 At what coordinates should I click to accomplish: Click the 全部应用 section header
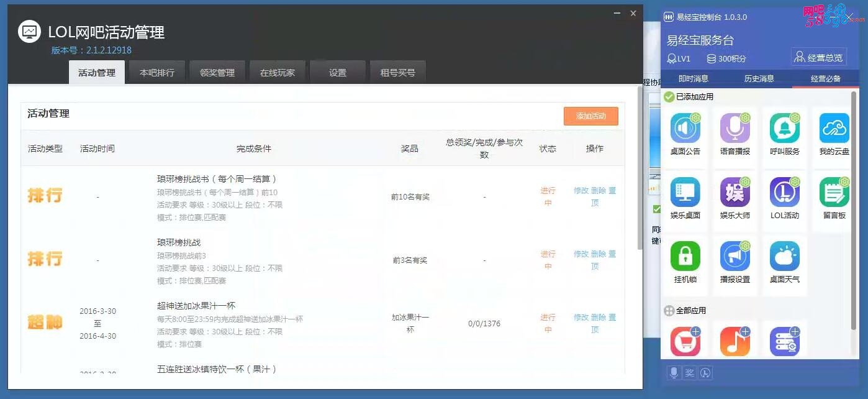pos(685,311)
